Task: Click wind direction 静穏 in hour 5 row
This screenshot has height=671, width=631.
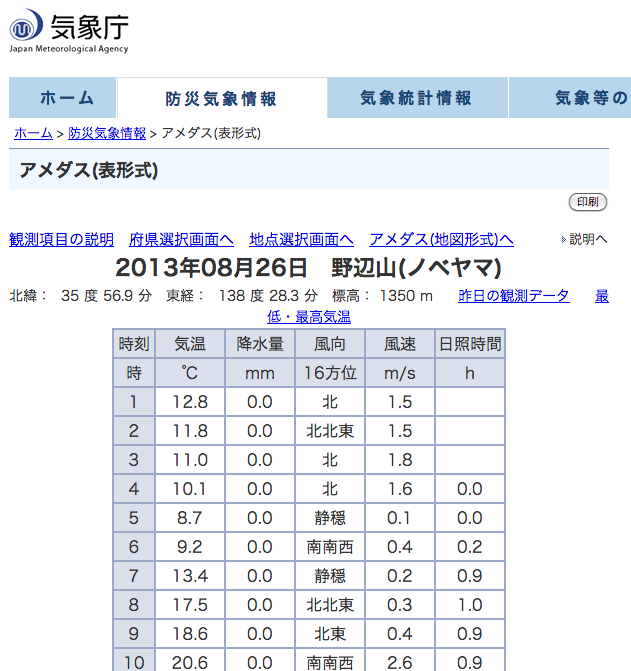Action: click(x=330, y=518)
